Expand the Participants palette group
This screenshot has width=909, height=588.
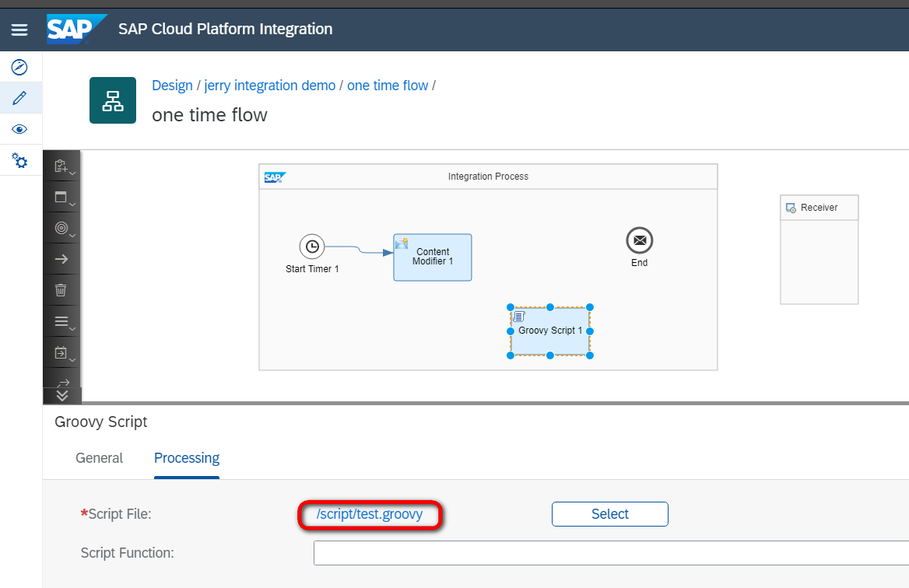tap(61, 166)
